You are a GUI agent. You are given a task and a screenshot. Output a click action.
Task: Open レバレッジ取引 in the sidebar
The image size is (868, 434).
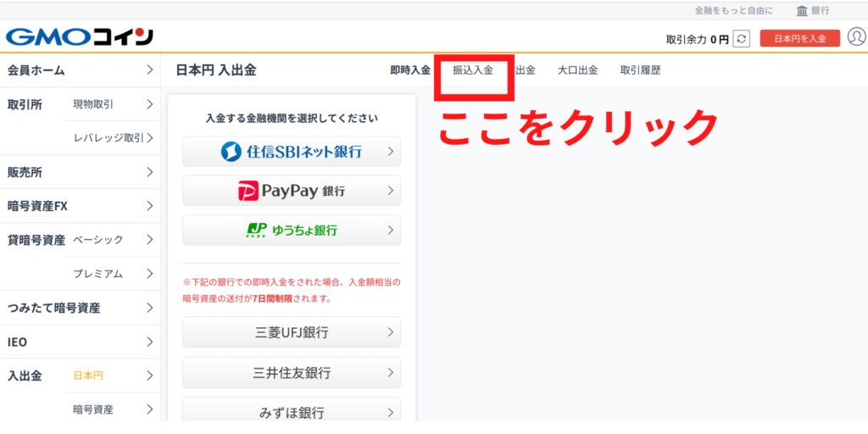pyautogui.click(x=113, y=138)
